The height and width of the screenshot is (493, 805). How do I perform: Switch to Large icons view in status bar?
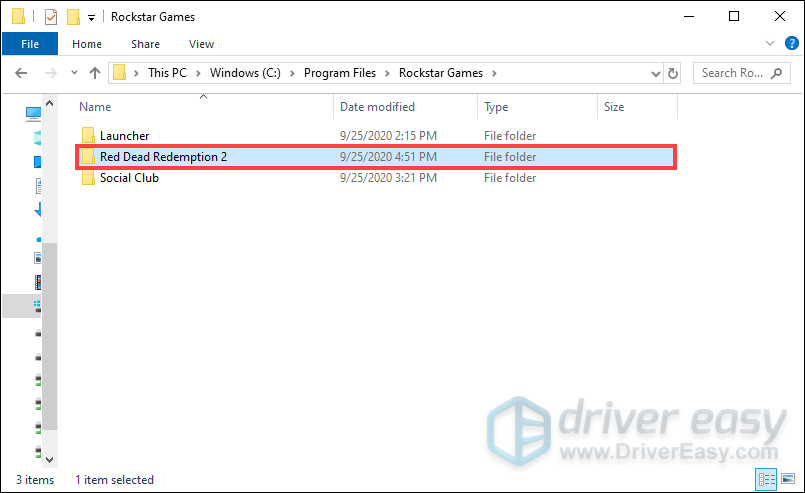pyautogui.click(x=788, y=479)
